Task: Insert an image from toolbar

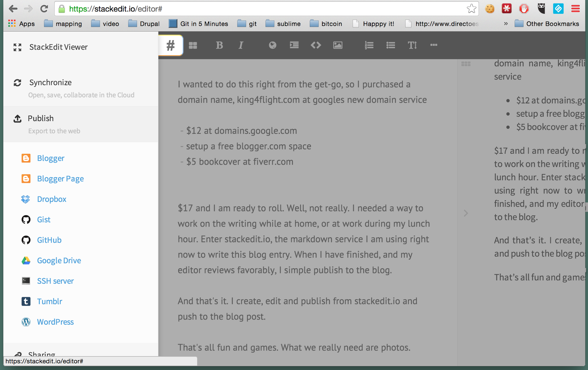Action: point(338,45)
